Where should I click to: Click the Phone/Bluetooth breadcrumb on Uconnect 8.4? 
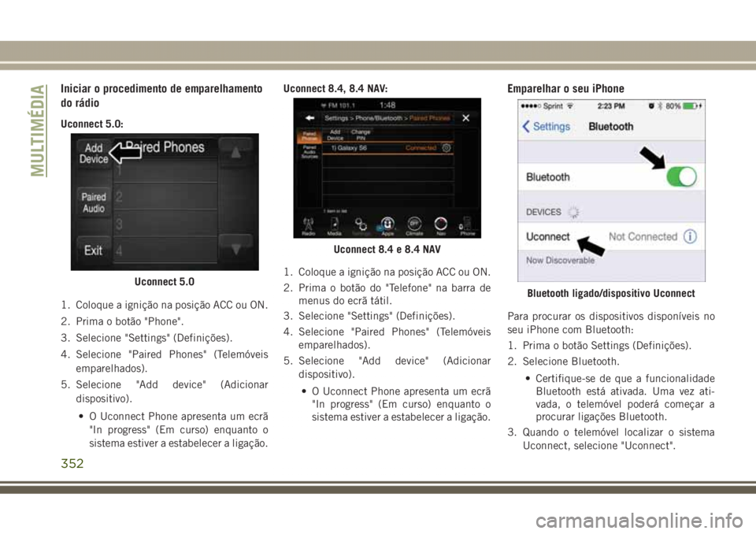pos(379,117)
